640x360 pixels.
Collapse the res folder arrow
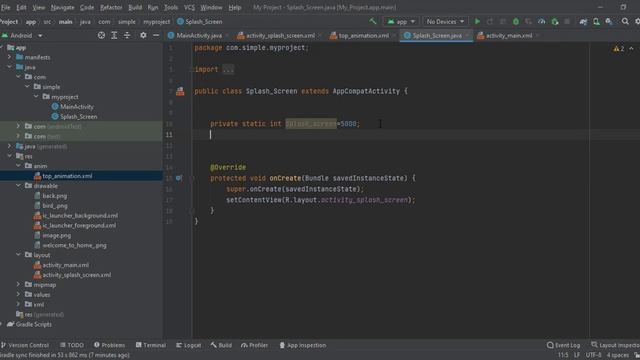click(10, 156)
